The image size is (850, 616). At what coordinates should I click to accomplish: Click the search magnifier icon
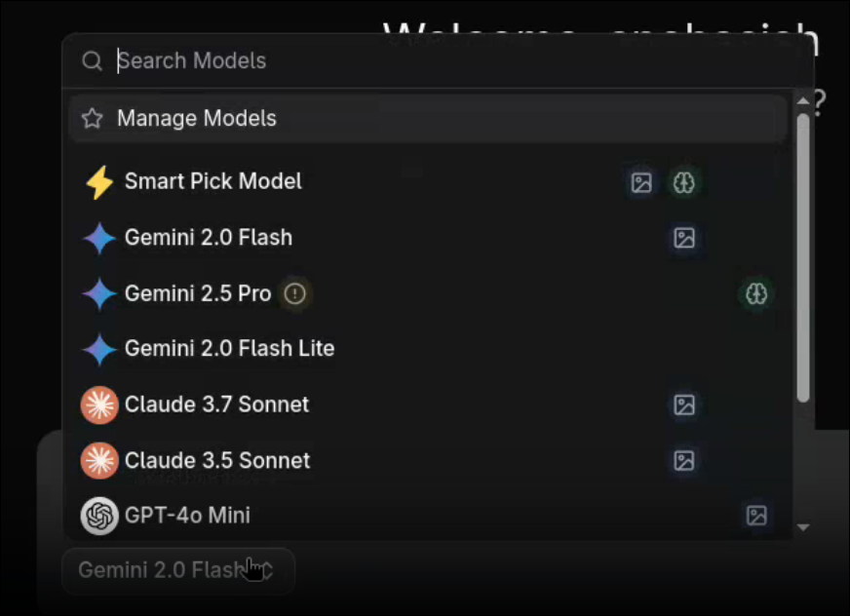(93, 60)
